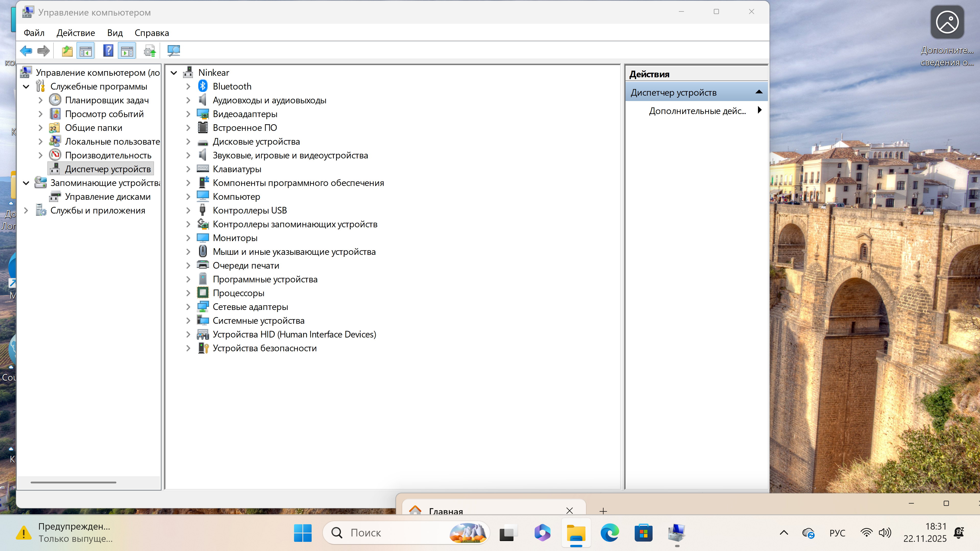Open the Действие menu
The height and width of the screenshot is (551, 980).
(76, 33)
